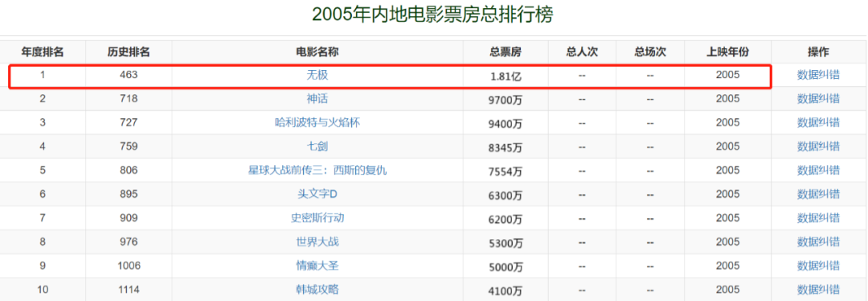The width and height of the screenshot is (868, 301).
Task: Click the page title 2005年内地电影票房总排行榜
Action: pos(433,15)
